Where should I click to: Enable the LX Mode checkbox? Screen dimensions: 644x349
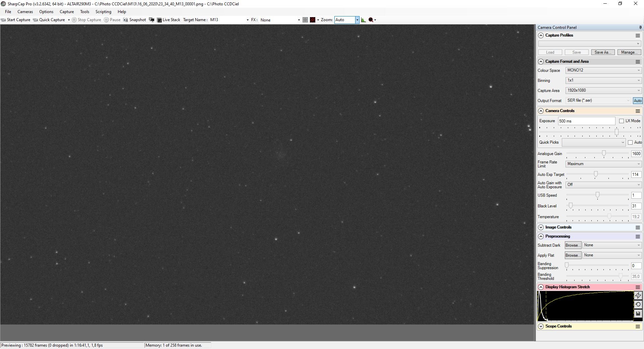tap(622, 121)
